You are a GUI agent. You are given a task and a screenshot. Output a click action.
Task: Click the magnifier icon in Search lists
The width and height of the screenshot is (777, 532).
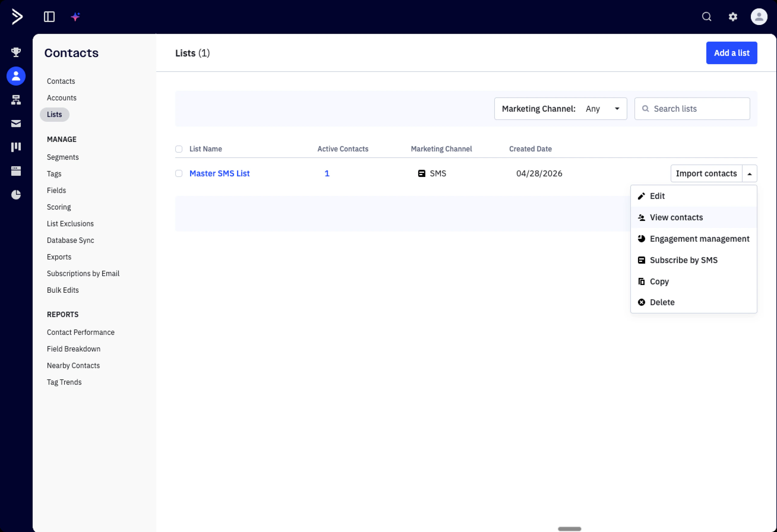[645, 109]
